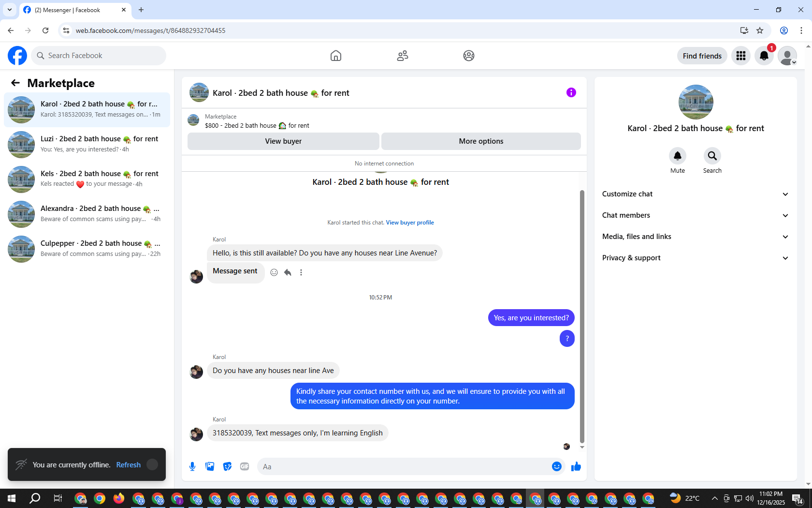Open the Luzi marketplace conversation
The height and width of the screenshot is (508, 812).
[87, 145]
